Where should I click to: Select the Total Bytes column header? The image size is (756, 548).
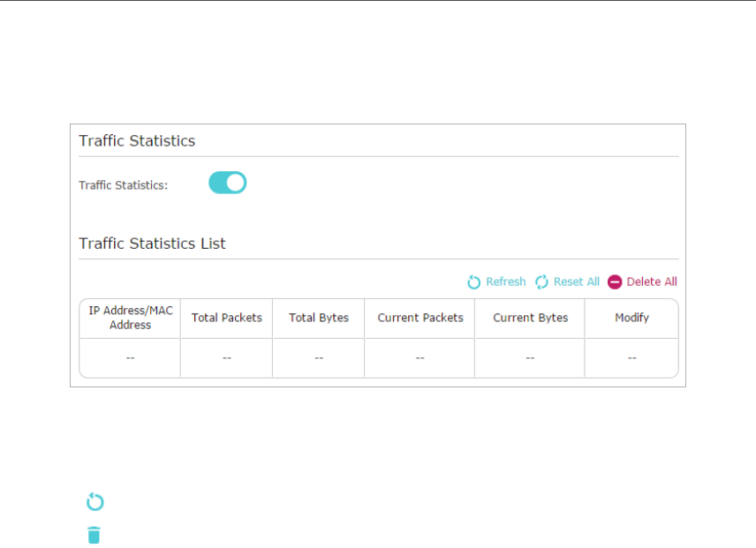[x=319, y=318]
